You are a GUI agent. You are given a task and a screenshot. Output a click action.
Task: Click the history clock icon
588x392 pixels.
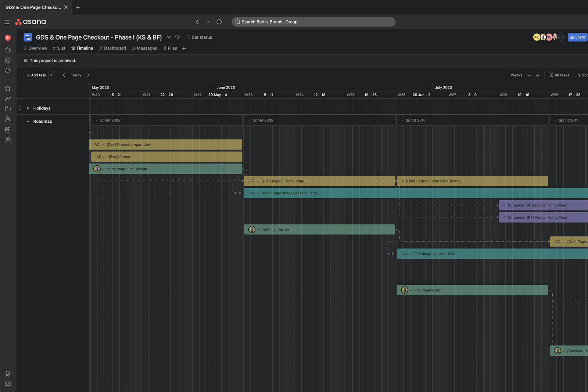point(219,22)
